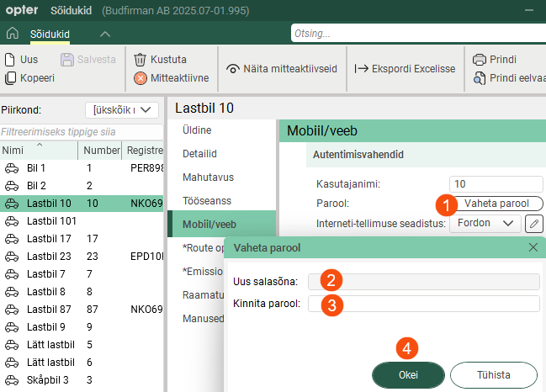546x392 pixels.
Task: Click the Kustuta trash icon
Action: coord(140,60)
